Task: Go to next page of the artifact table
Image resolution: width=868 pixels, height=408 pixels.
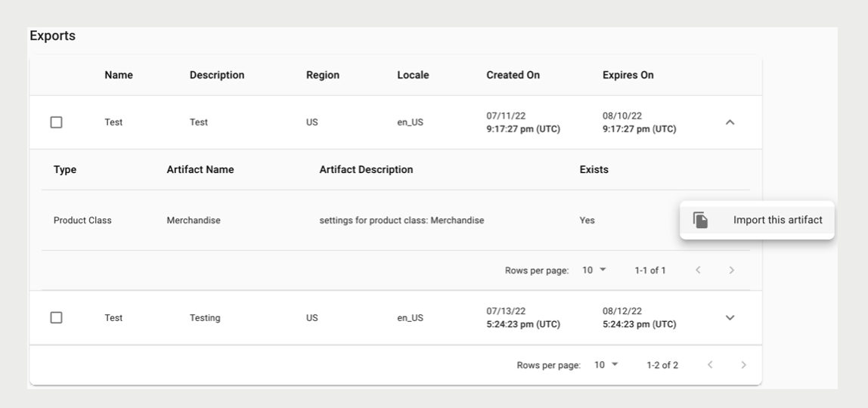Action: click(731, 270)
